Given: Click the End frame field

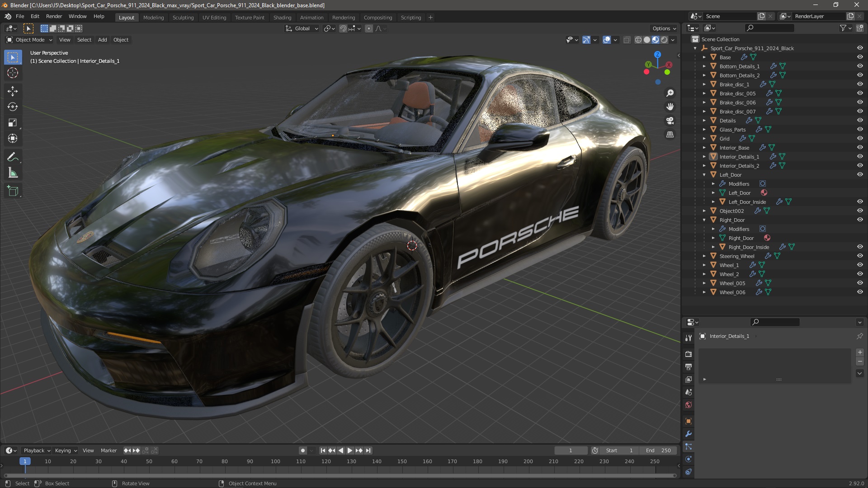Looking at the screenshot, I should pyautogui.click(x=658, y=450).
